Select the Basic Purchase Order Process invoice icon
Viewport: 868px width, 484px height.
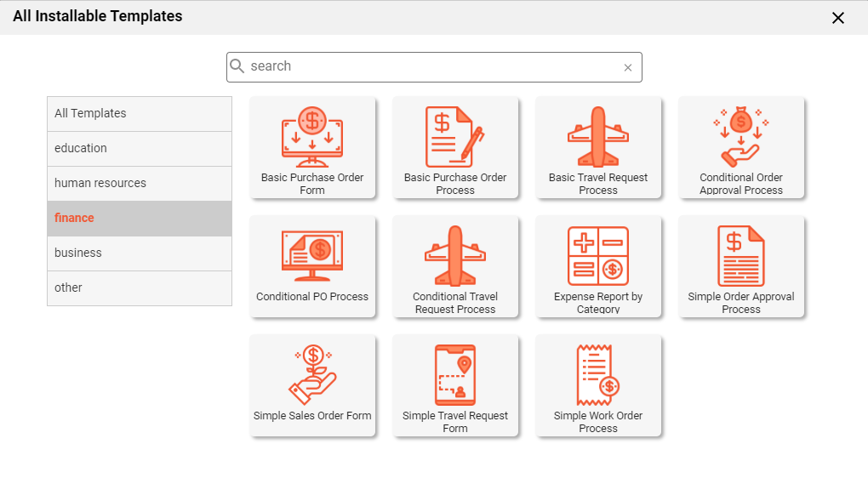click(x=455, y=137)
